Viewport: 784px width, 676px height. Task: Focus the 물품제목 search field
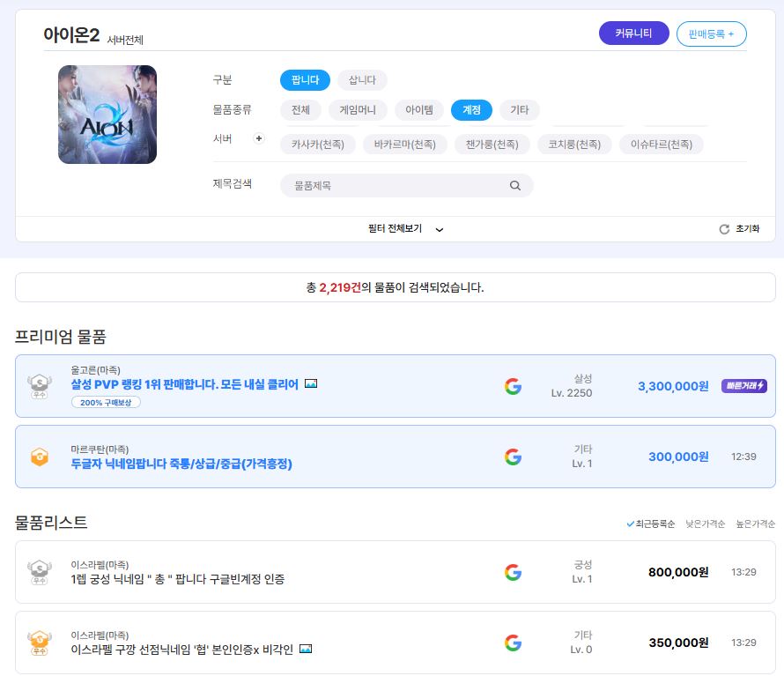pos(406,186)
